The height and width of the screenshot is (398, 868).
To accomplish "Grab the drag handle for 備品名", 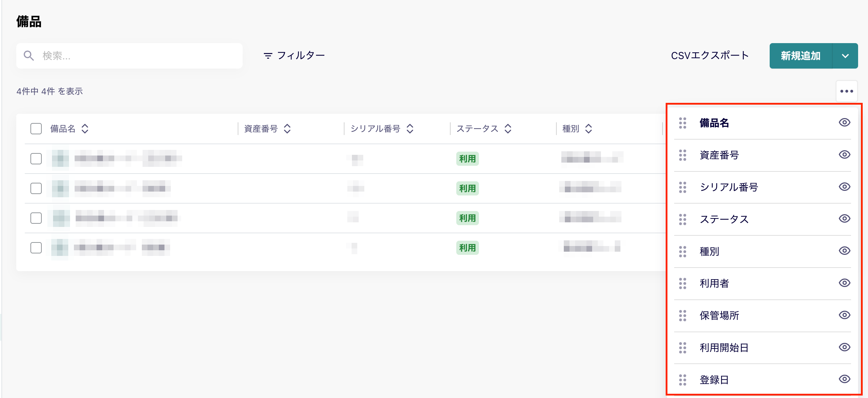I will coord(683,123).
